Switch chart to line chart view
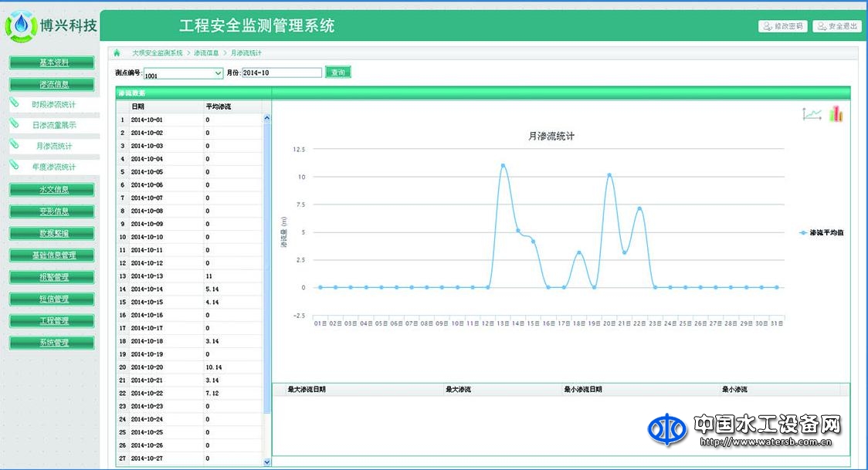This screenshot has width=868, height=470. click(811, 113)
